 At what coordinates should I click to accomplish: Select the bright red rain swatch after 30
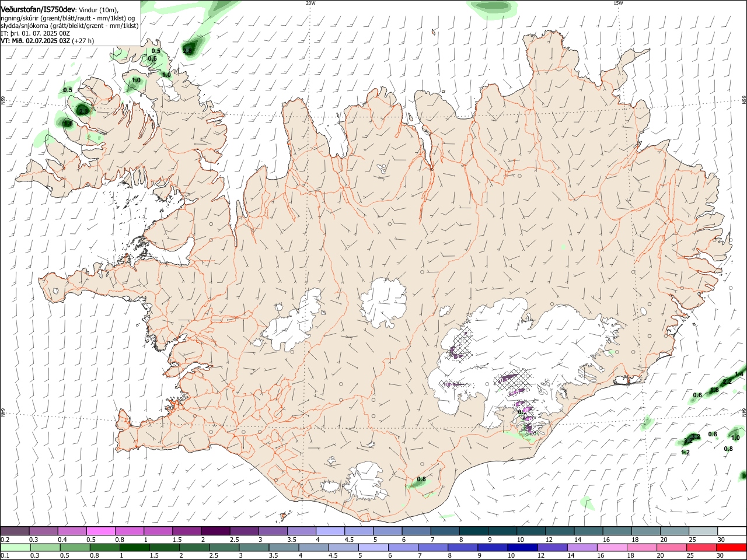(731, 548)
